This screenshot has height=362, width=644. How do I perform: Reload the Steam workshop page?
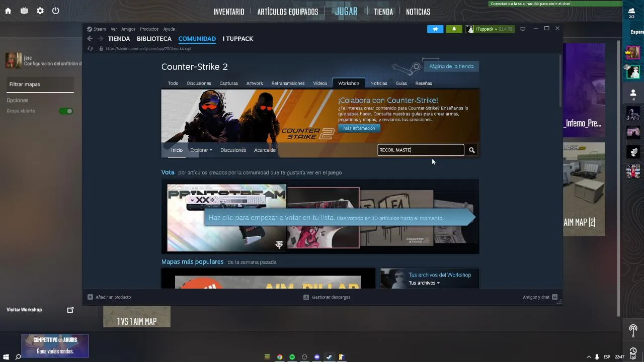pos(90,49)
